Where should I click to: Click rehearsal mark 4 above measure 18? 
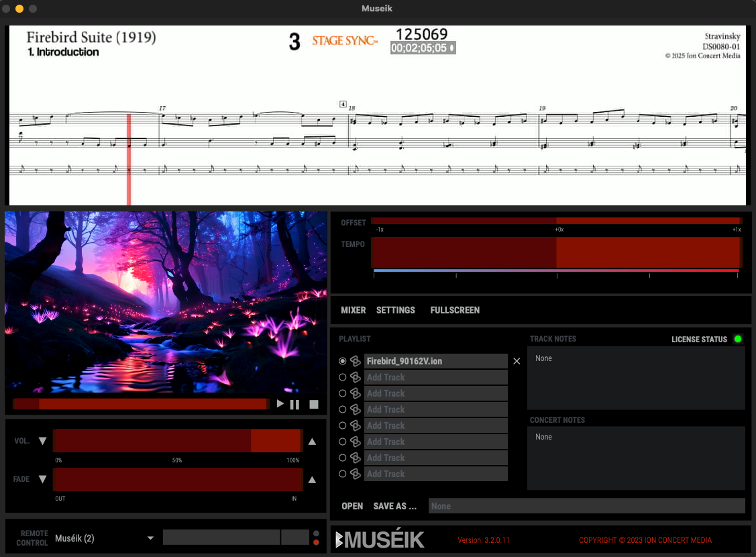pos(343,104)
